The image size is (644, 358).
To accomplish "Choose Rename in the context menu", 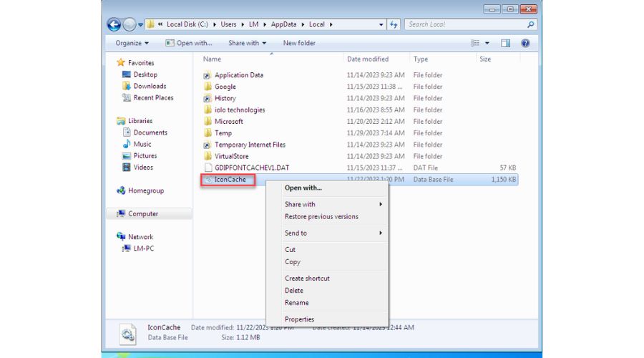I will [296, 303].
